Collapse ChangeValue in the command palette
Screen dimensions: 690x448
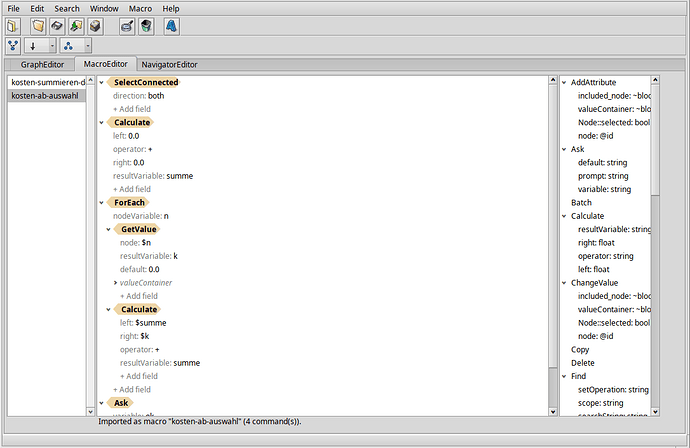point(564,283)
